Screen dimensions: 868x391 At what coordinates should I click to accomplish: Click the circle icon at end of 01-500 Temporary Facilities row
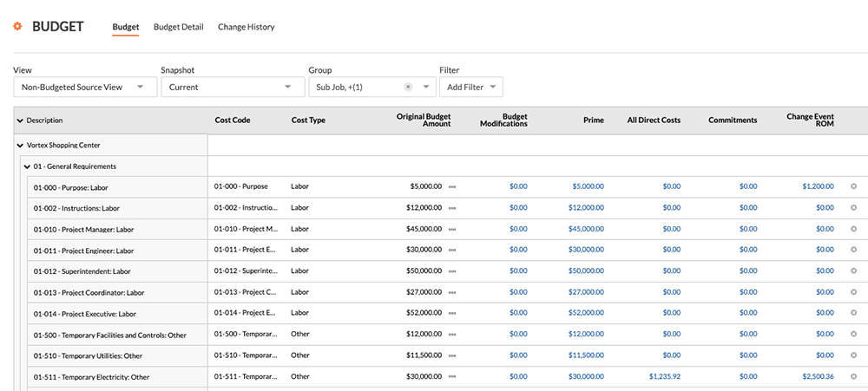pyautogui.click(x=853, y=334)
